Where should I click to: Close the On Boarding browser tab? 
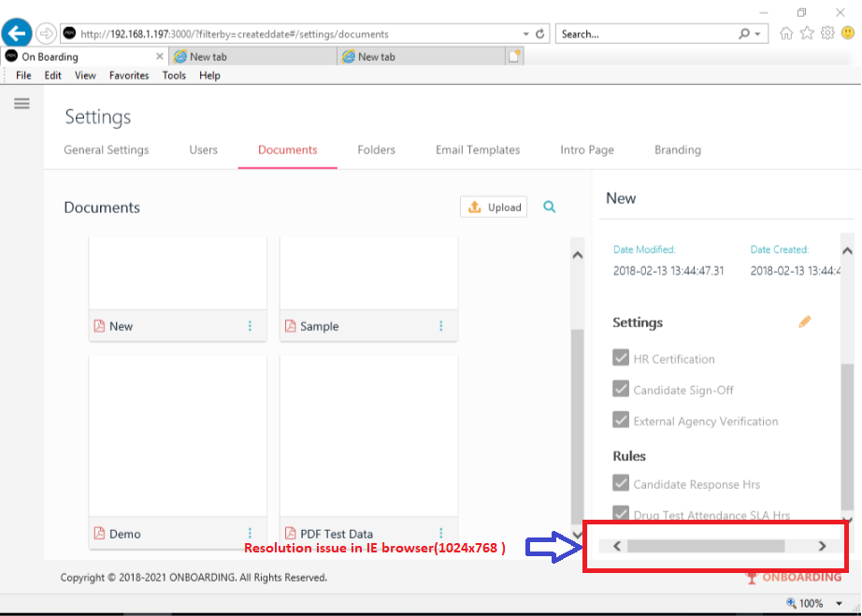(160, 56)
